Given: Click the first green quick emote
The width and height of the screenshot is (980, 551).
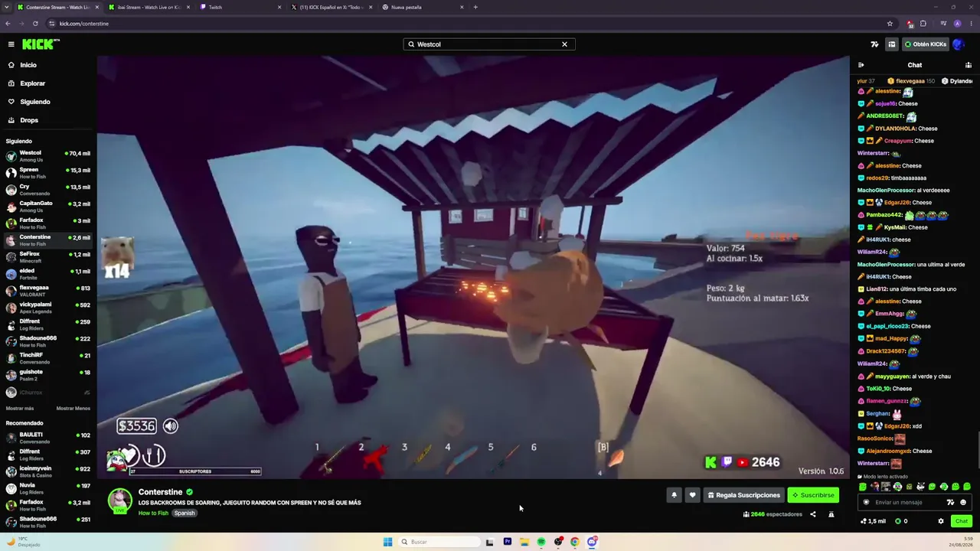Looking at the screenshot, I should click(863, 487).
